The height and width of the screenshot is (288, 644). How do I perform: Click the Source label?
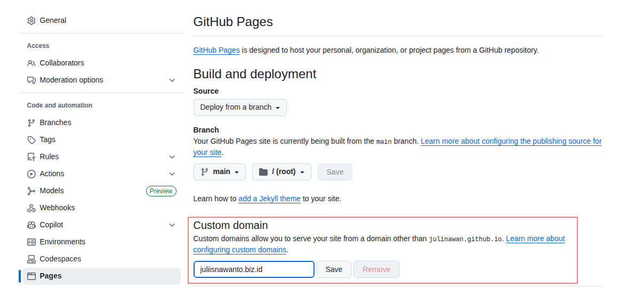[206, 91]
